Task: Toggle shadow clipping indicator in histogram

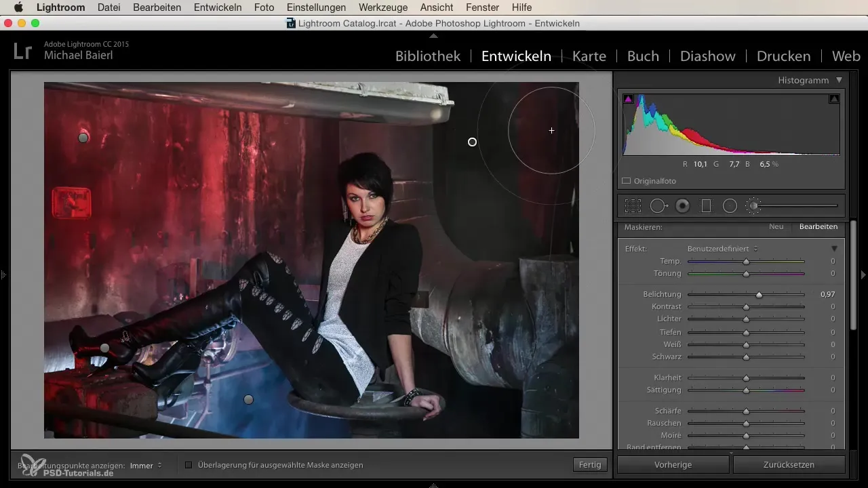Action: [x=629, y=99]
